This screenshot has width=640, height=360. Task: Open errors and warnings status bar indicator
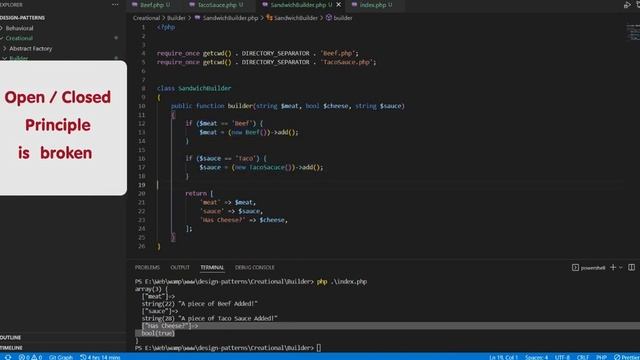point(30,357)
